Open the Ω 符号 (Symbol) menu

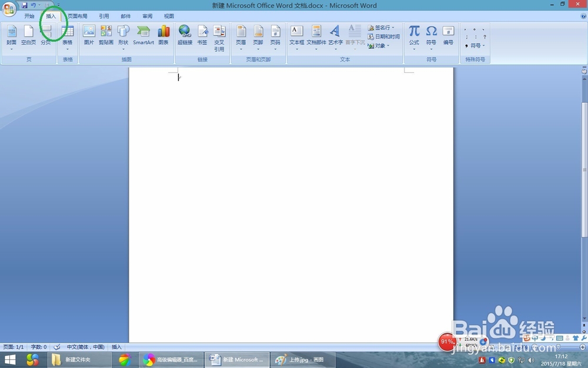431,38
